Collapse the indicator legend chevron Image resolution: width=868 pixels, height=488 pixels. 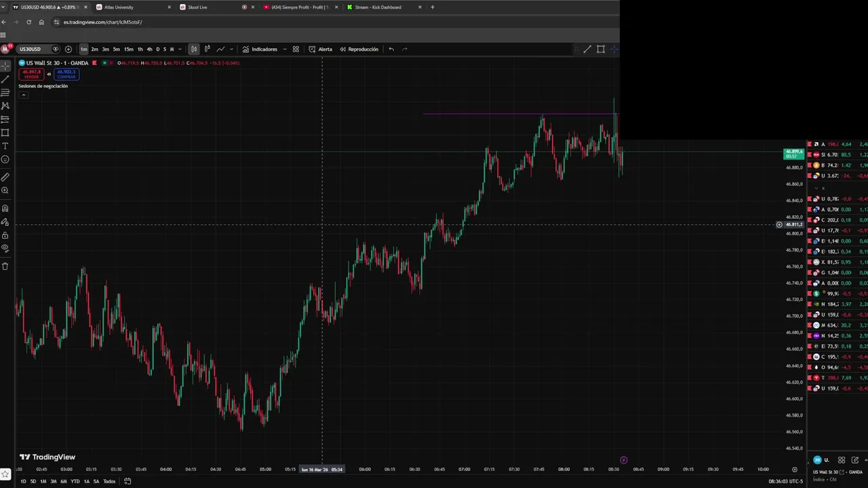(x=23, y=94)
